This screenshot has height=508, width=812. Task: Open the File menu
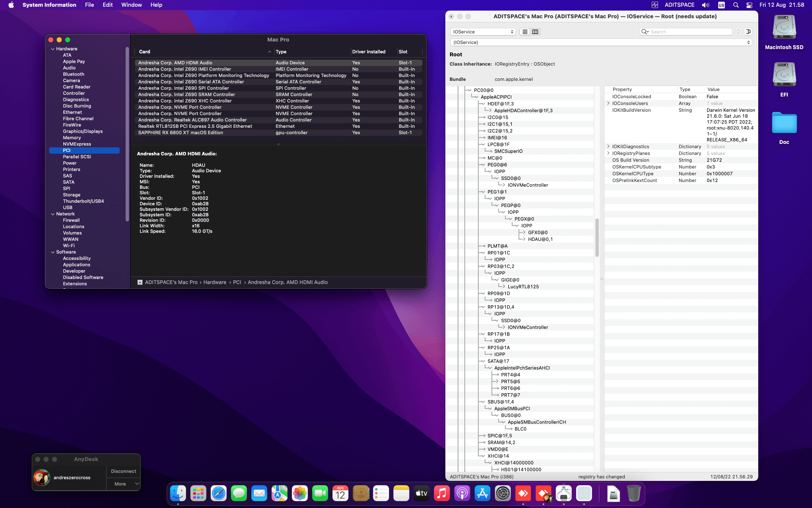coord(89,5)
